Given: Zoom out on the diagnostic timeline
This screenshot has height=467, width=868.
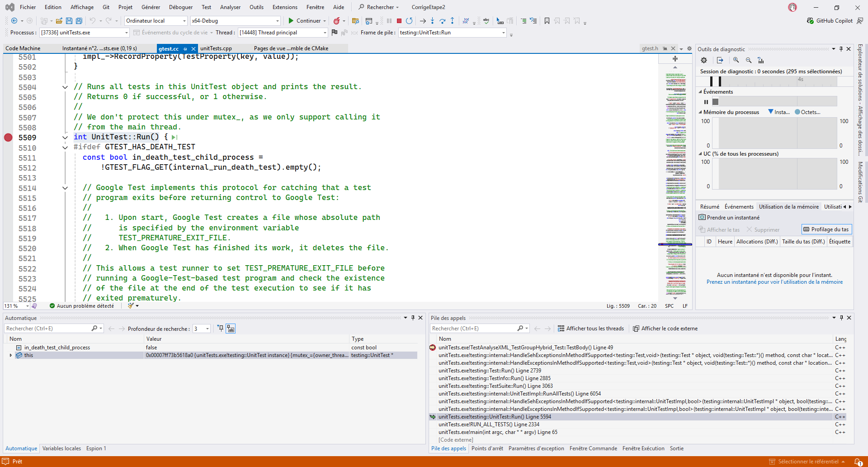Looking at the screenshot, I should 749,60.
